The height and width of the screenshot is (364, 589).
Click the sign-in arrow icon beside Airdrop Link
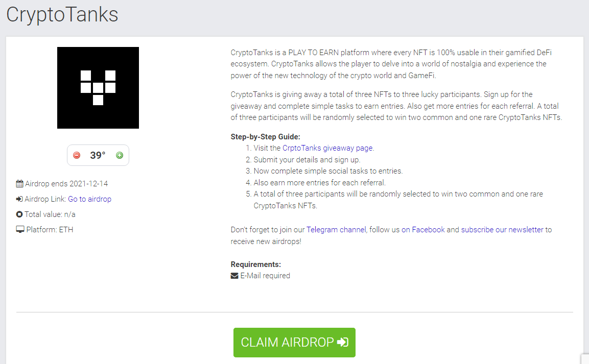tap(19, 199)
